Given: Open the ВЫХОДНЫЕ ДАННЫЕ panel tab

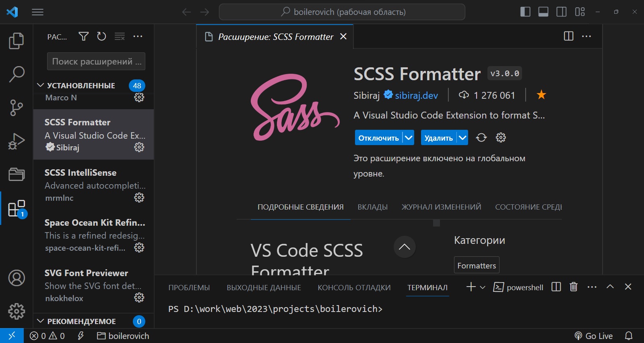Looking at the screenshot, I should tap(264, 287).
